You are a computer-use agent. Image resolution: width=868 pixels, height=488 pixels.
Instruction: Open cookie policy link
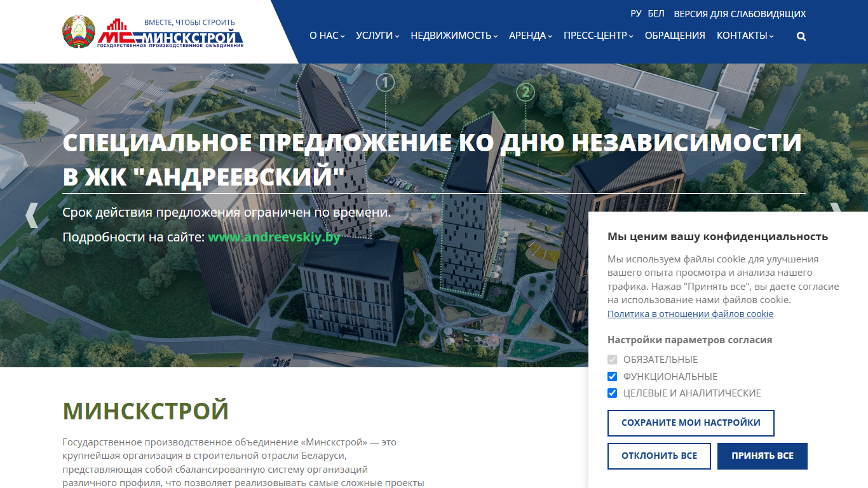pyautogui.click(x=690, y=314)
